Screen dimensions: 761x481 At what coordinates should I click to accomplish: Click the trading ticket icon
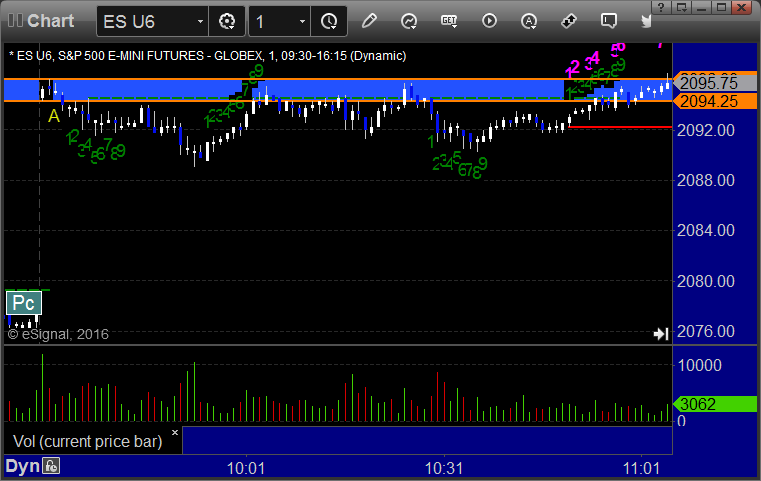568,21
